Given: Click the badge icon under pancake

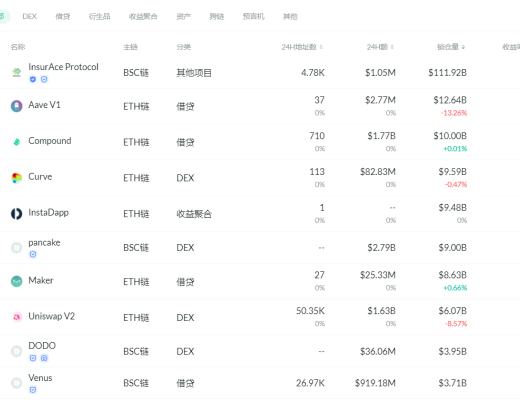Looking at the screenshot, I should (x=33, y=254).
